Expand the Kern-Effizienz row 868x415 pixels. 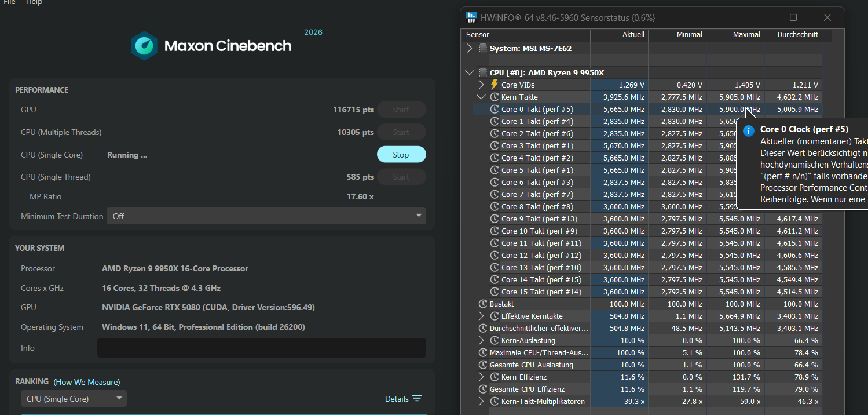(481, 377)
